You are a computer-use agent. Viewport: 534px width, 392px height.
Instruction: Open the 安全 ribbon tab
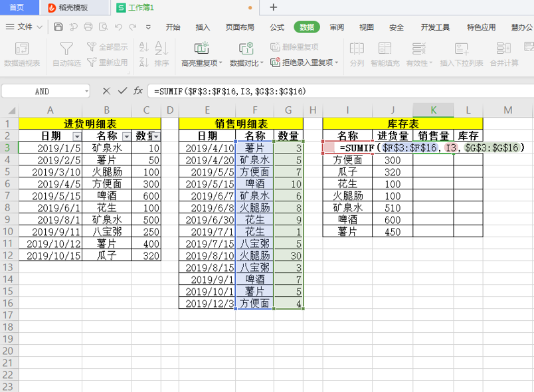397,27
